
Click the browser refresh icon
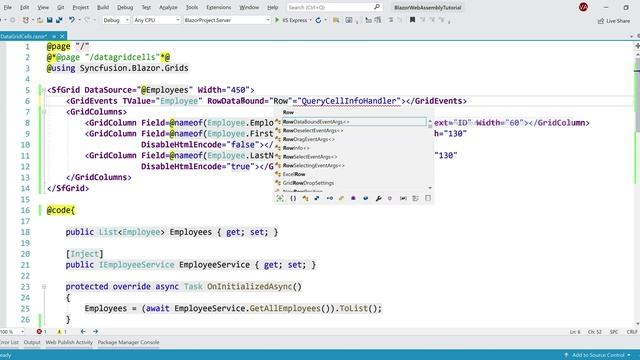pyautogui.click(x=318, y=20)
